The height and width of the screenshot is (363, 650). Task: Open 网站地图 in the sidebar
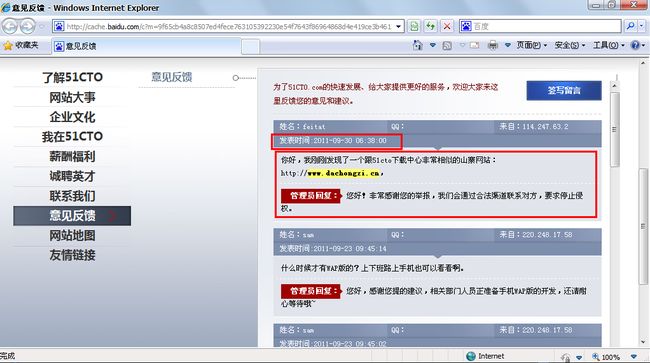(72, 236)
